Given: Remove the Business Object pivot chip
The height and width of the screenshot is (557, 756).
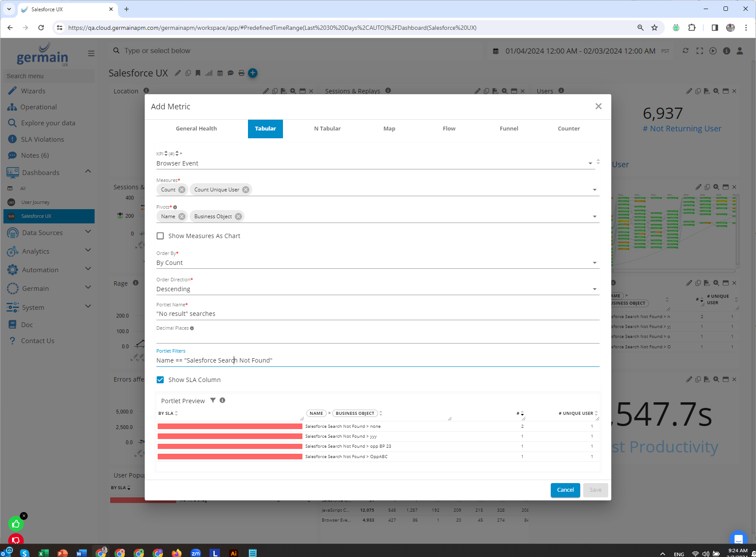Looking at the screenshot, I should [x=238, y=216].
